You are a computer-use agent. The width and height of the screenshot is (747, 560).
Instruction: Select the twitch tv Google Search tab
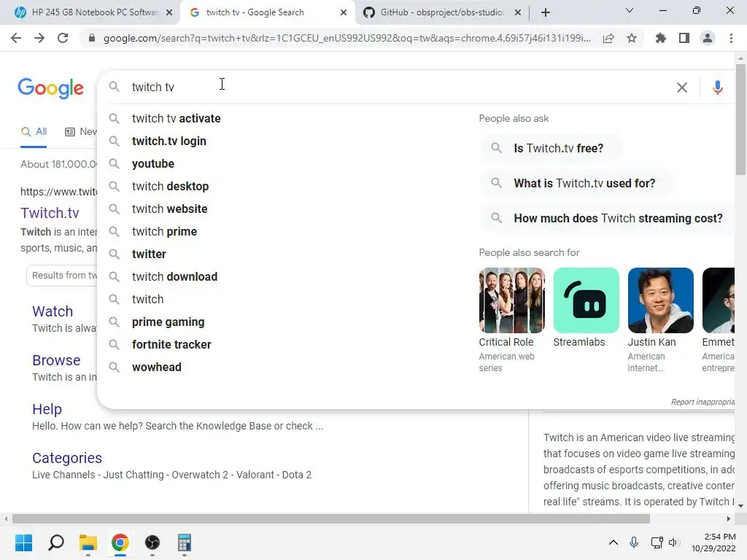(x=267, y=12)
